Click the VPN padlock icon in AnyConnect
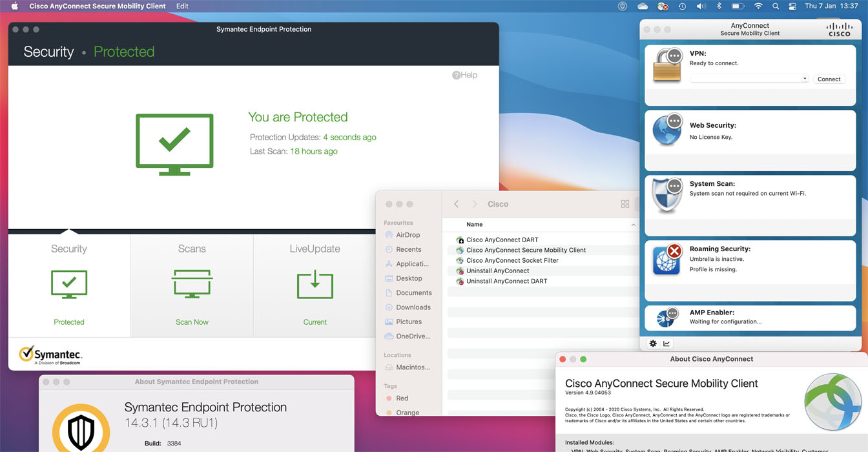Image resolution: width=868 pixels, height=452 pixels. (x=667, y=65)
